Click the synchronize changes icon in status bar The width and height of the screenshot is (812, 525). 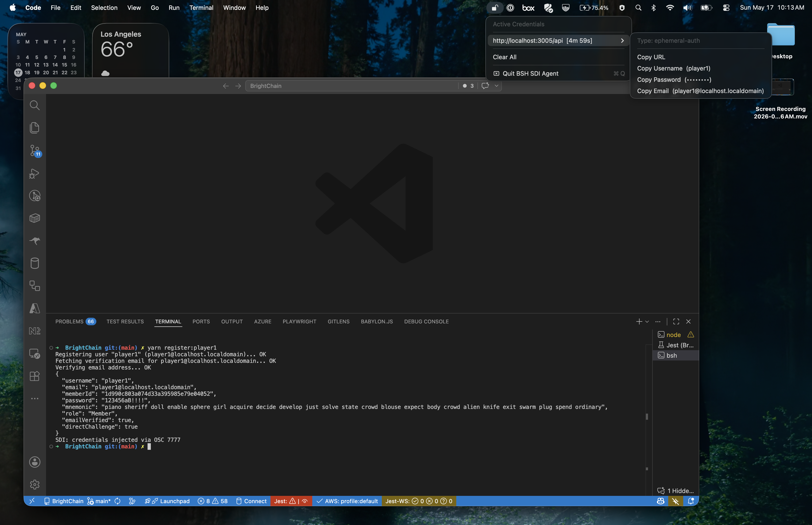(x=117, y=501)
